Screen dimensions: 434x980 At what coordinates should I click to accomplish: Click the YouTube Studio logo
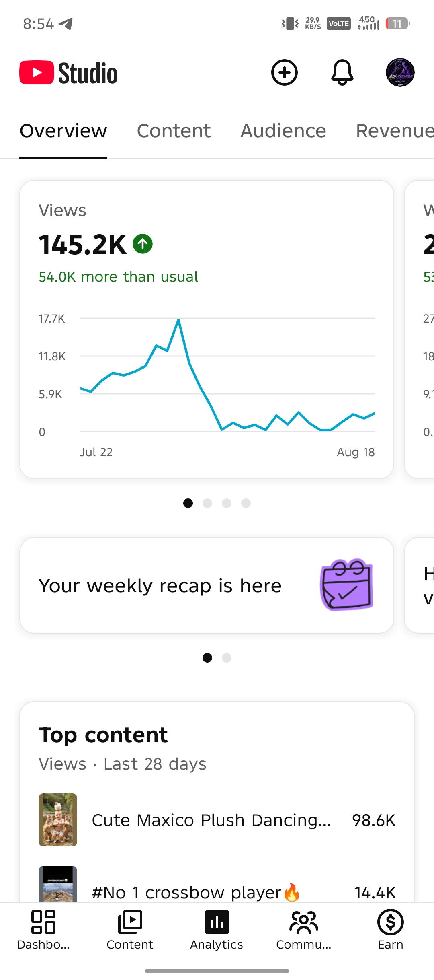coord(69,73)
